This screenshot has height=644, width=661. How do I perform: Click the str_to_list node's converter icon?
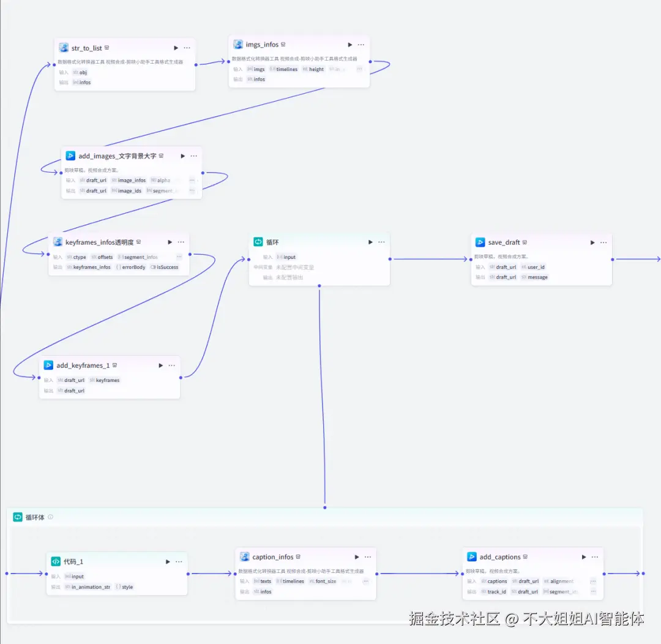[x=63, y=47]
